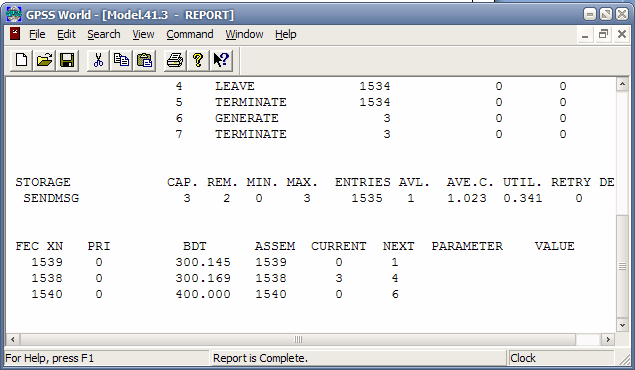This screenshot has height=370, width=635.
Task: Click the BDT value 300.145
Action: click(203, 262)
